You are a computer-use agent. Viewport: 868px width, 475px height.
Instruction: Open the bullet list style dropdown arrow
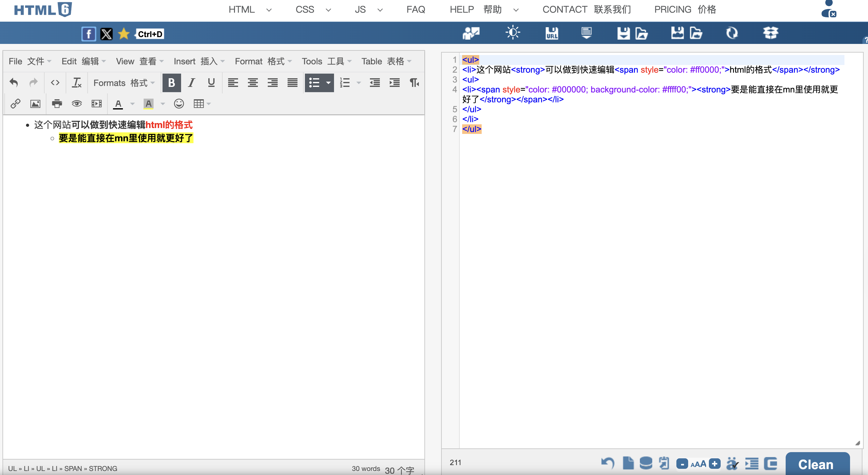point(328,83)
